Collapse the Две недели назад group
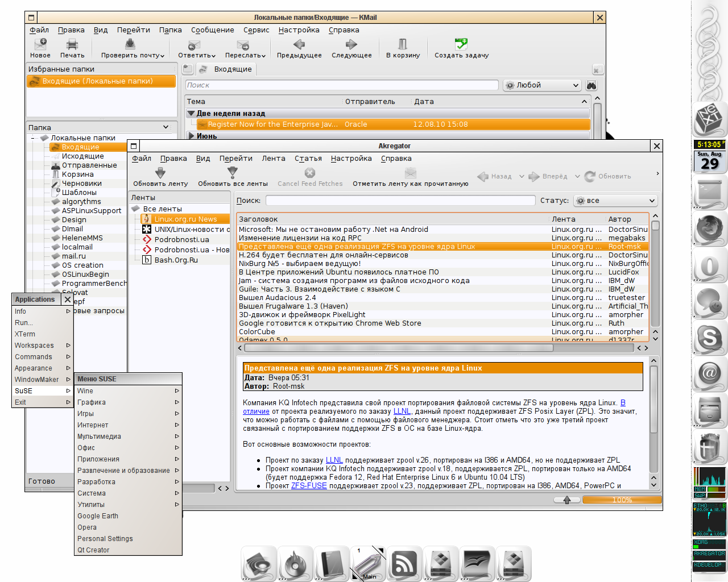 [191, 113]
